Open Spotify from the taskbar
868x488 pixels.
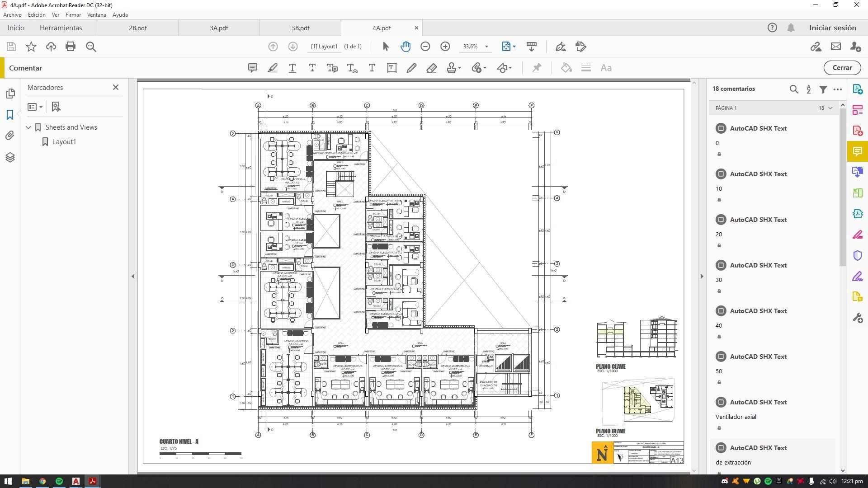59,481
